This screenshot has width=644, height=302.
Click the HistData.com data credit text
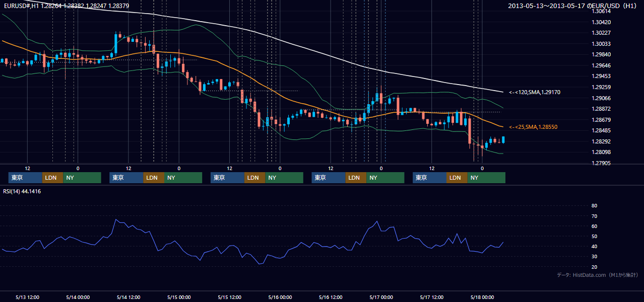click(x=598, y=275)
